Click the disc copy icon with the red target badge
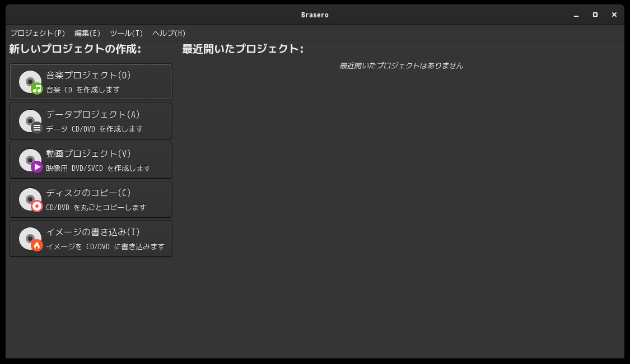Image resolution: width=630 pixels, height=364 pixels. coord(31,200)
